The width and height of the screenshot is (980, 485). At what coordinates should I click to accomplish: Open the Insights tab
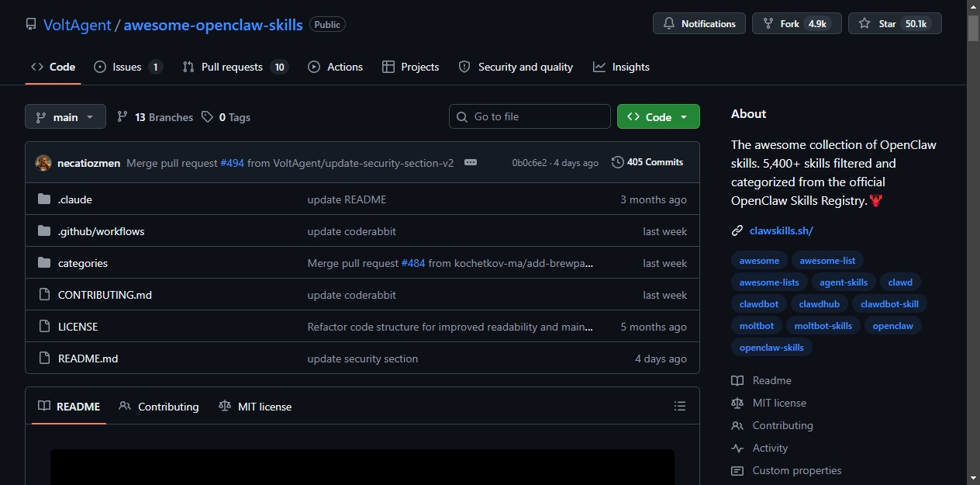[621, 67]
